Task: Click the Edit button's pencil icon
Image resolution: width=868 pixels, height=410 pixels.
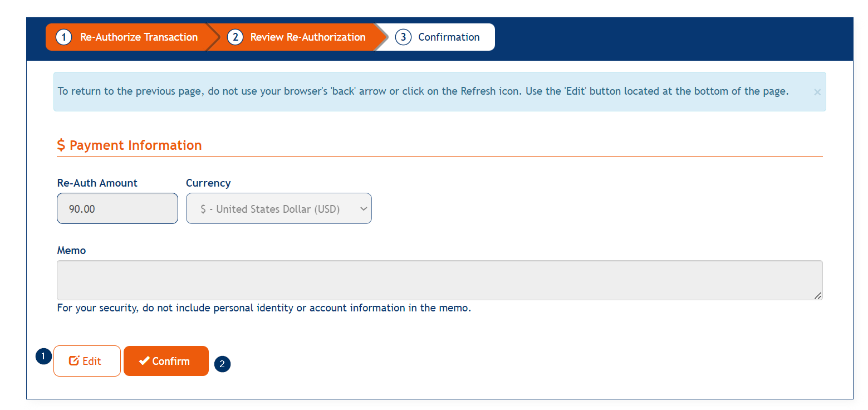Action: pos(74,361)
